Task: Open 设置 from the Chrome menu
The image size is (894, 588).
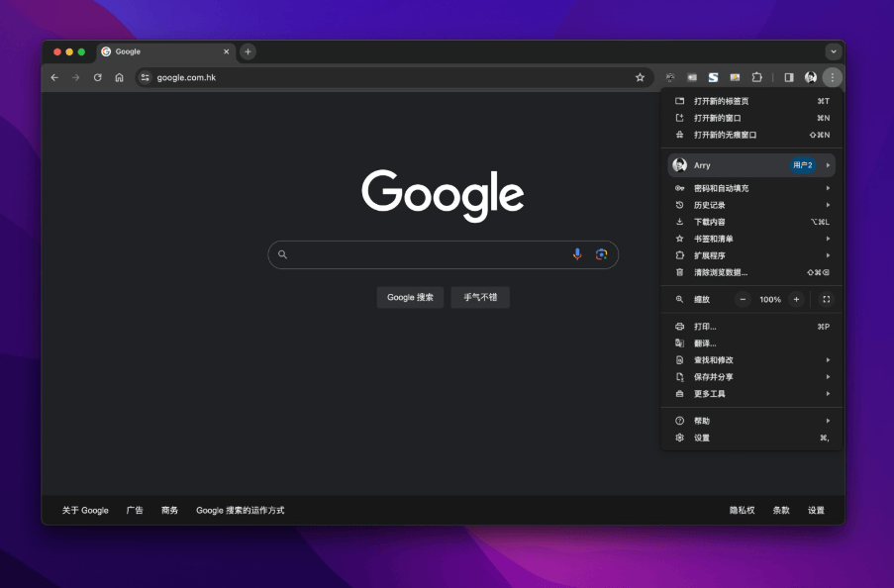Action: 751,438
